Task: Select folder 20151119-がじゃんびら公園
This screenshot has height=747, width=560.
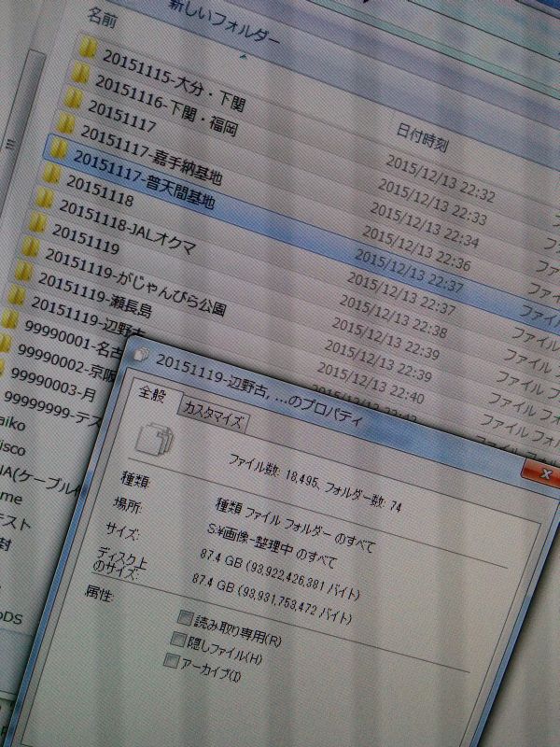Action: (135, 283)
